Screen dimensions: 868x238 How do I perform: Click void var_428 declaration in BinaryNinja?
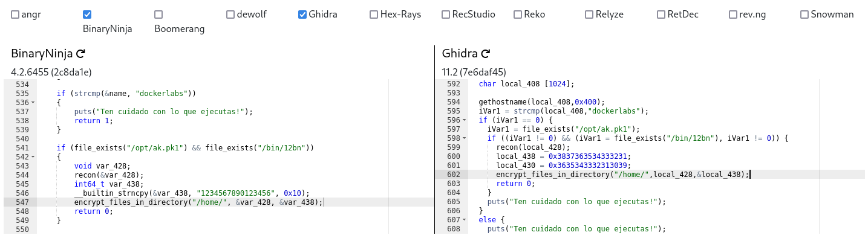102,166
